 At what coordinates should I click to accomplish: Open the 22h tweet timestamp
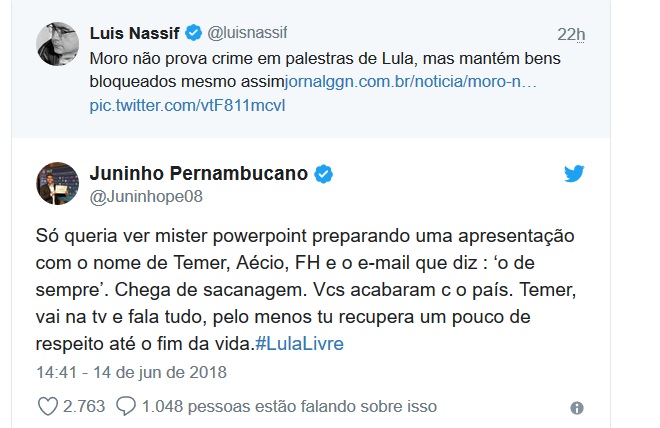tap(571, 35)
